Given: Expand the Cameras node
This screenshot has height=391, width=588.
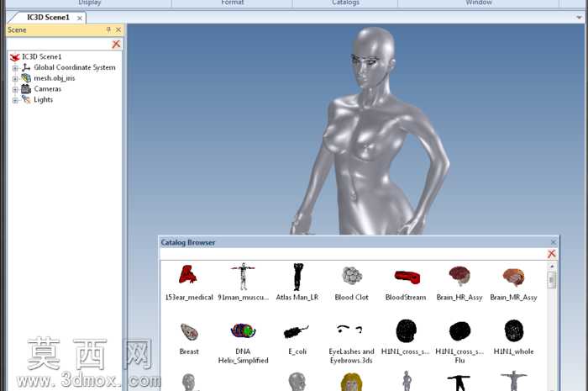Looking at the screenshot, I should 15,89.
